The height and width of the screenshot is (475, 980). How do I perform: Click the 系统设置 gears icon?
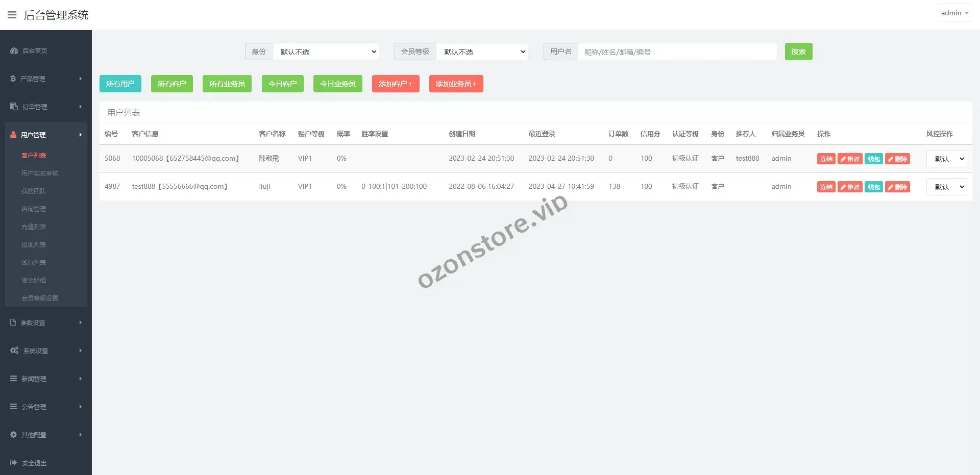(14, 351)
